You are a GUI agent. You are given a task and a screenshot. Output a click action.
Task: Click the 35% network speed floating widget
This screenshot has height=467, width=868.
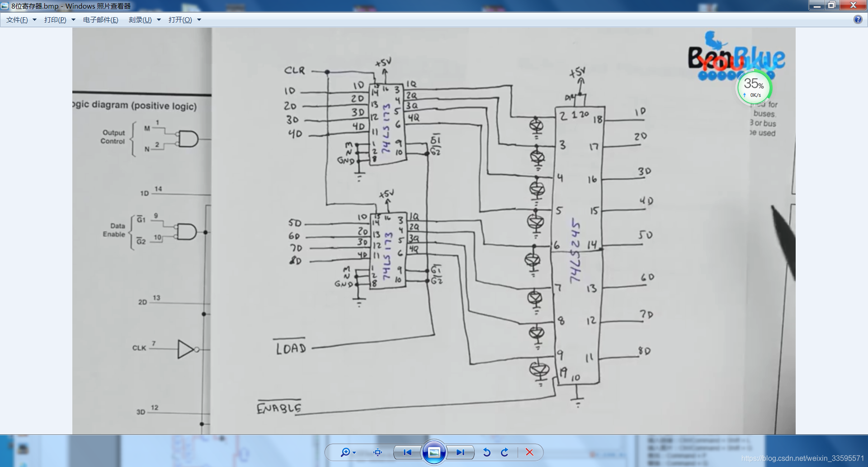tap(754, 87)
